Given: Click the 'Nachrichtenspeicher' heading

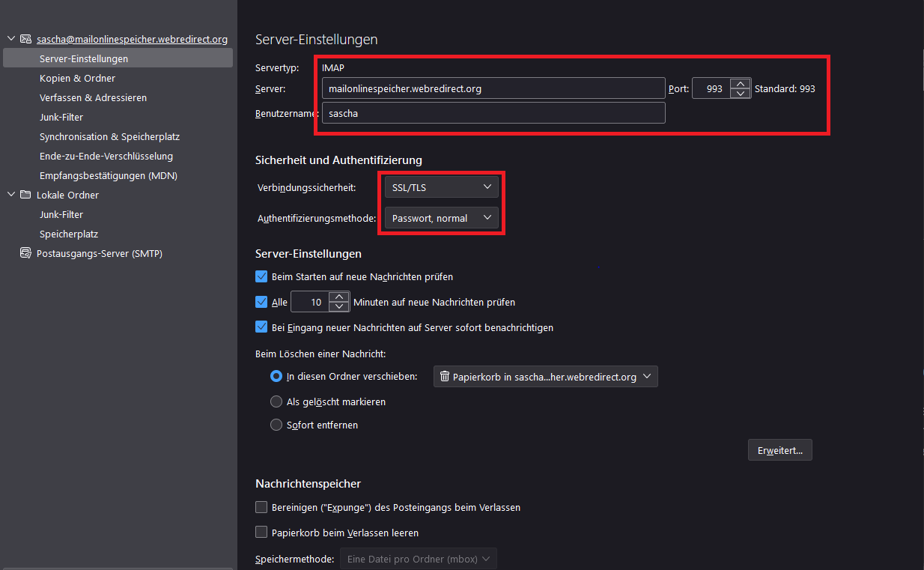Looking at the screenshot, I should 308,484.
